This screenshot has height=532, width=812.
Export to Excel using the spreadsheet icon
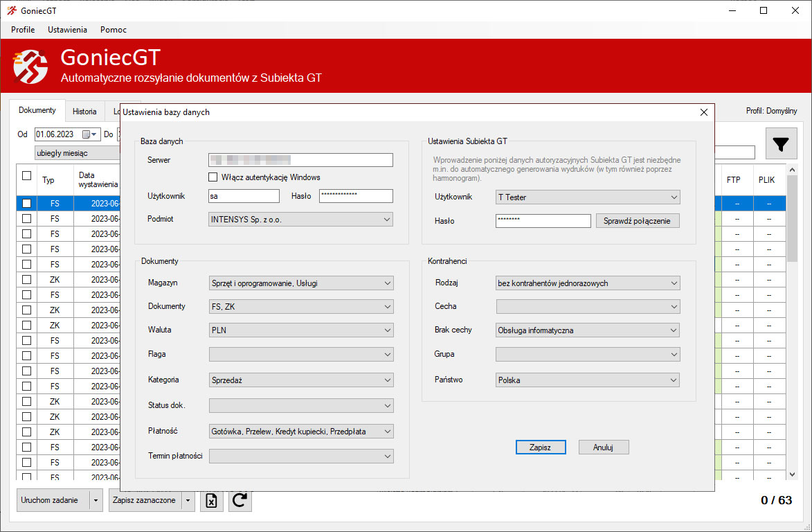211,500
